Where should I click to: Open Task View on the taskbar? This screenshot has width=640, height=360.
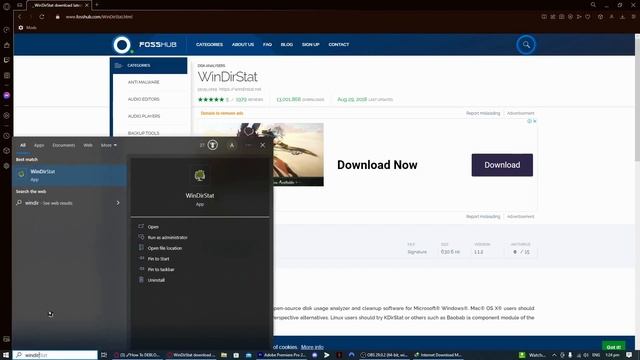coord(104,355)
